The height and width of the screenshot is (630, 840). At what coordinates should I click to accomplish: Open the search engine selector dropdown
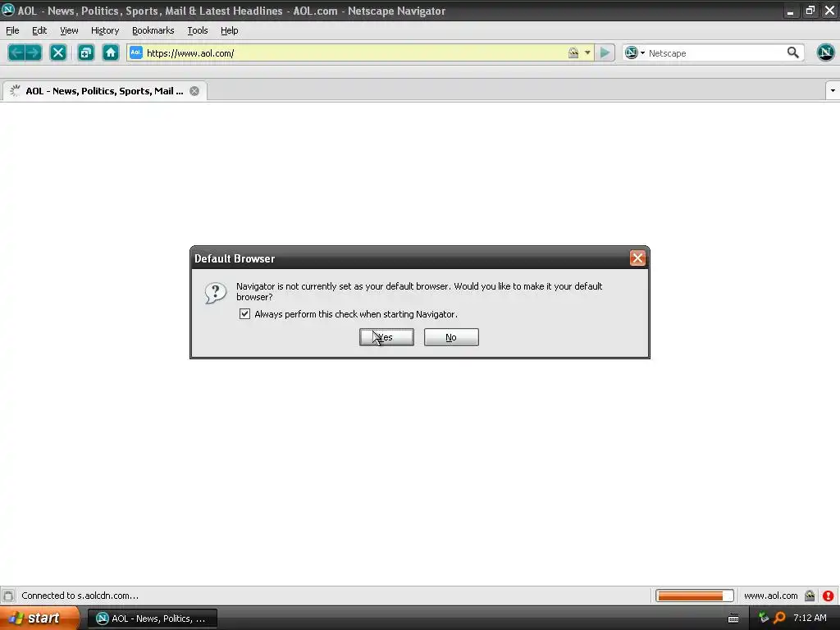pyautogui.click(x=635, y=52)
